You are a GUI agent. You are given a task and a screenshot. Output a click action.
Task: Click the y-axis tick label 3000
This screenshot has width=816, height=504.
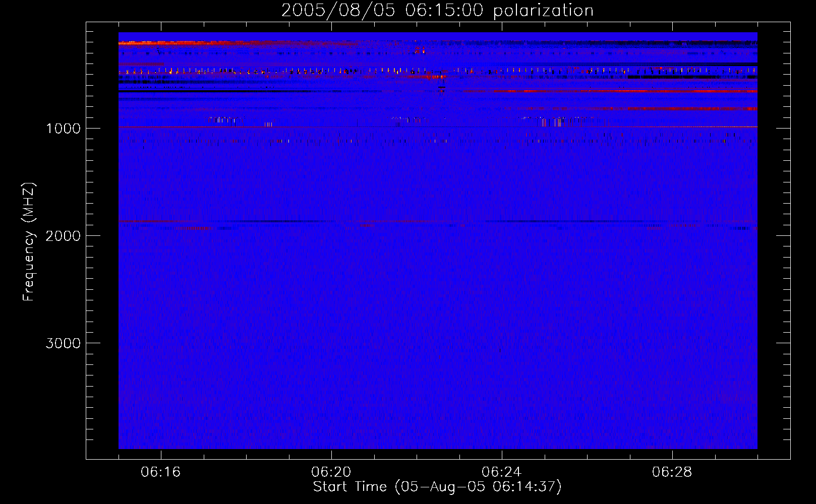click(x=63, y=343)
